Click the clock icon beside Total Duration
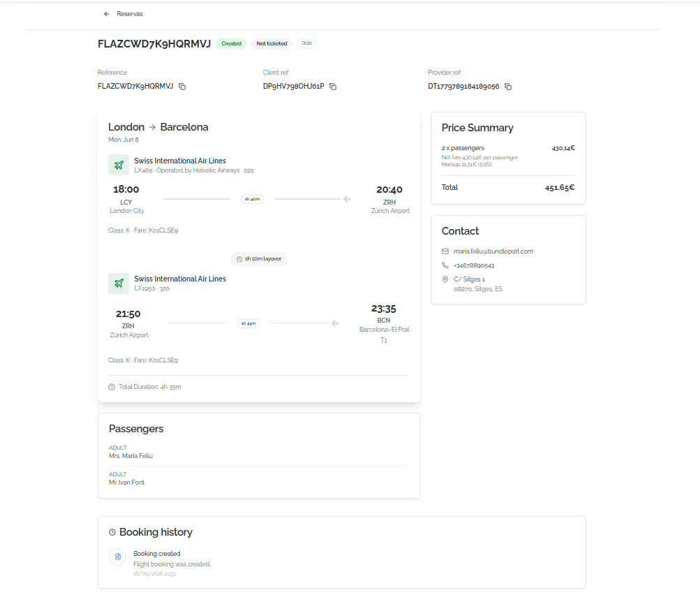Viewport: 700px width, 595px height. pos(112,387)
